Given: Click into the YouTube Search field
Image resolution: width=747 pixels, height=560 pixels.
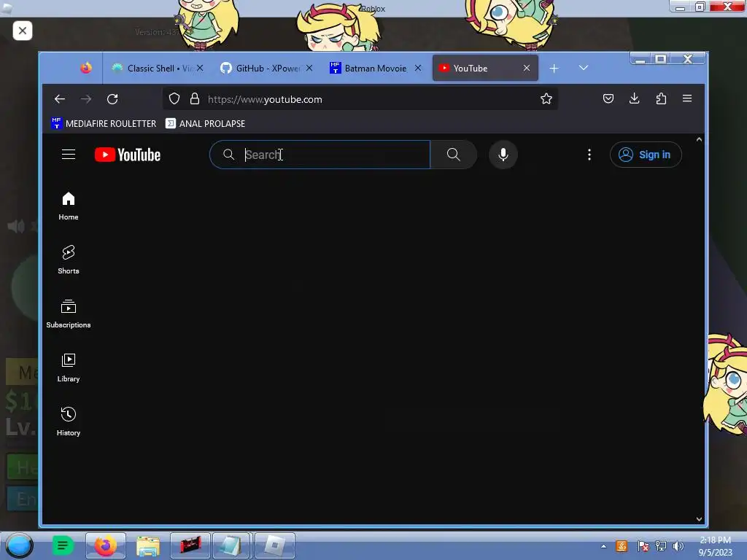Looking at the screenshot, I should click(320, 155).
